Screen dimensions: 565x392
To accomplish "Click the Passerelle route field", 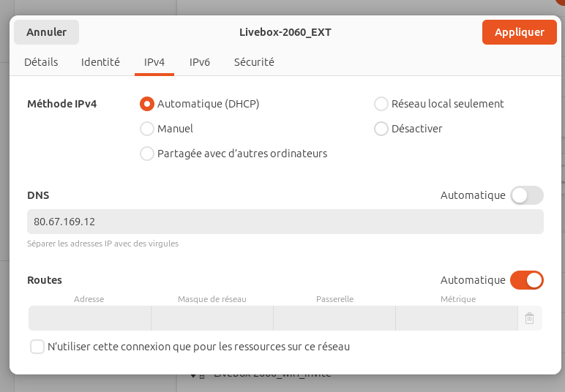I will pos(334,318).
